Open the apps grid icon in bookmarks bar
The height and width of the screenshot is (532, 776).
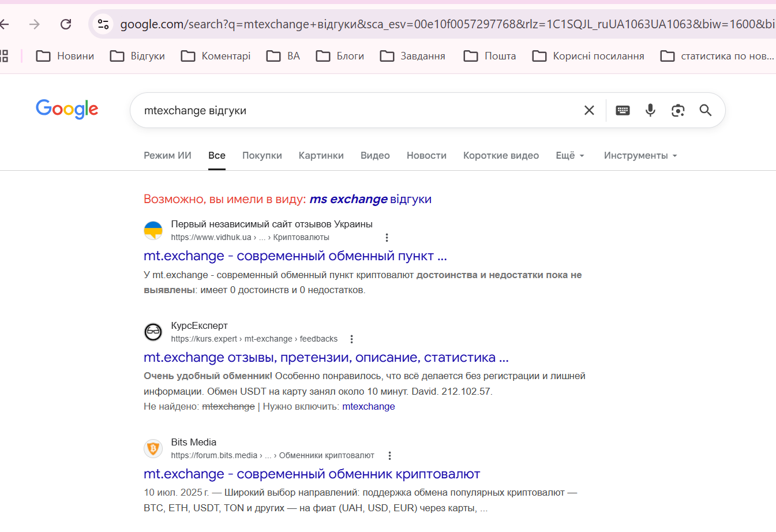3,56
